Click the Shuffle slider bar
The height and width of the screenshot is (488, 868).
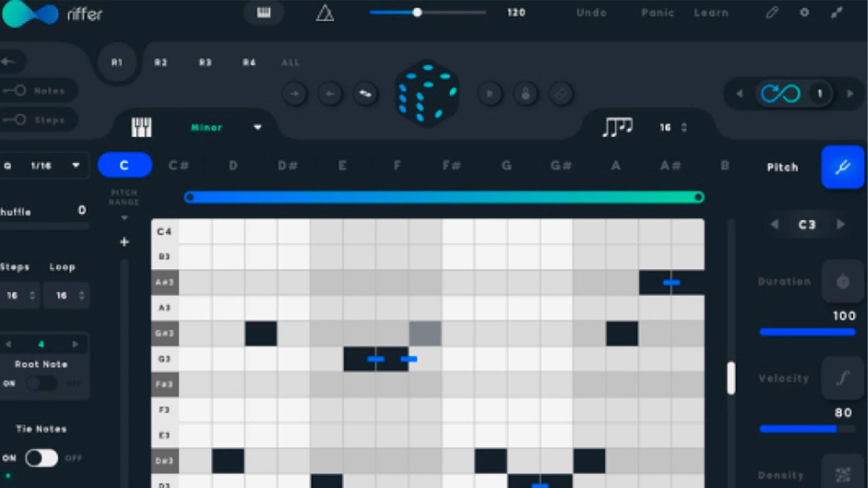coord(45,226)
